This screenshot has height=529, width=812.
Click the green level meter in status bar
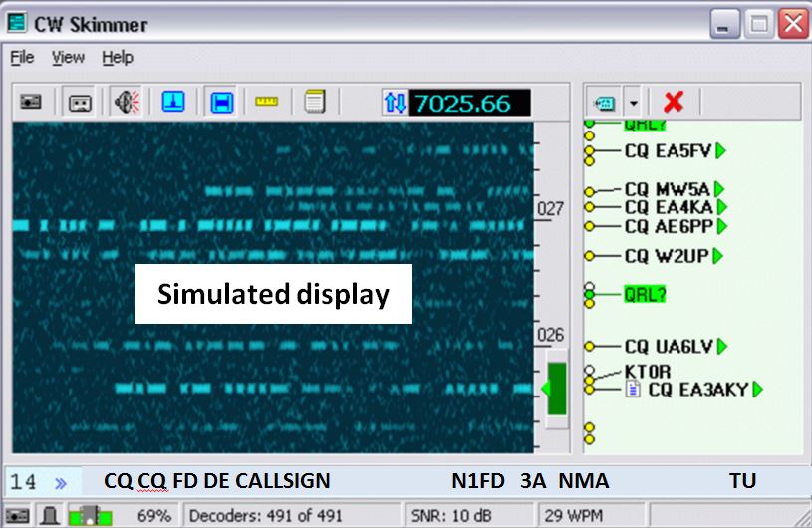tap(90, 516)
